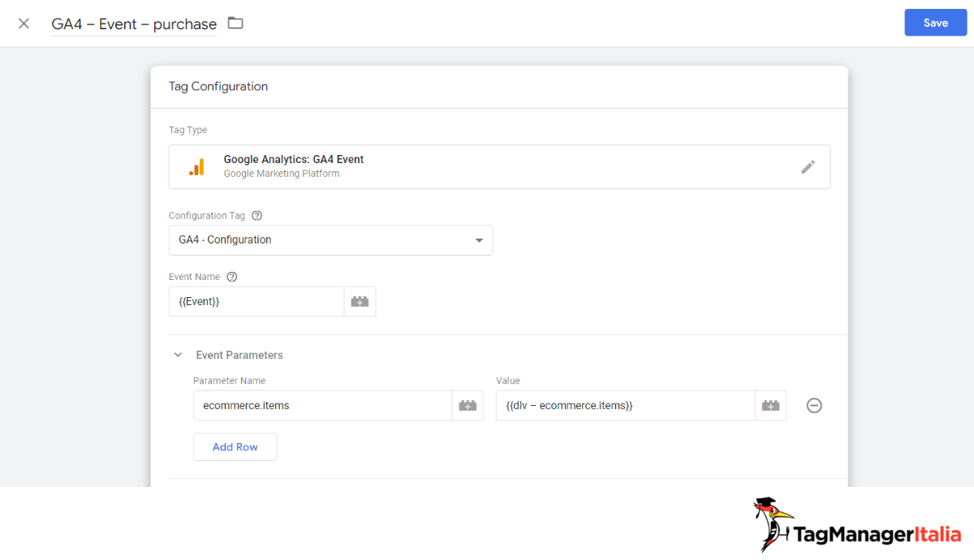974x560 pixels.
Task: Add Row to event parameters
Action: click(x=235, y=447)
